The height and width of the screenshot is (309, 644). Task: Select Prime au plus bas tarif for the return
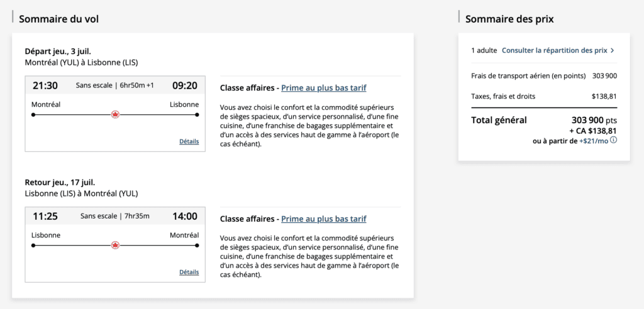tap(323, 219)
